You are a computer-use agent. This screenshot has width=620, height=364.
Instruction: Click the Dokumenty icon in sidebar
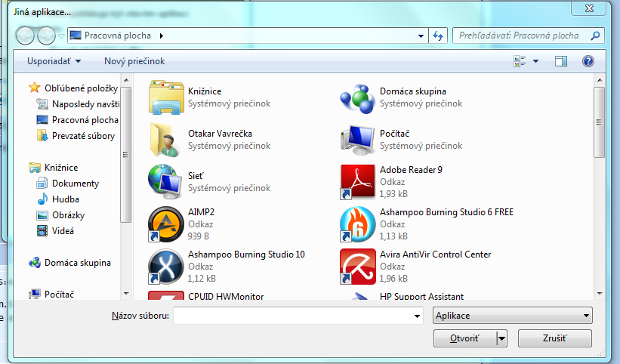42,183
